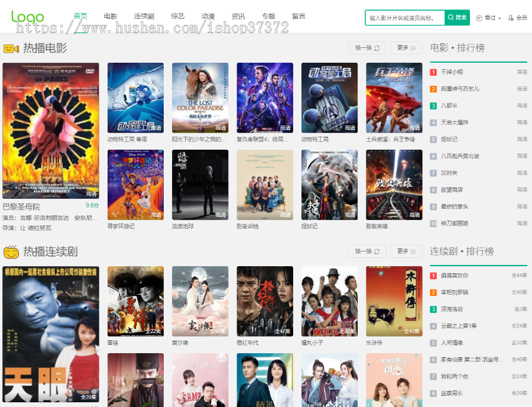Open the 动物特工局 粤语 poster
This screenshot has height=407, width=532.
136,98
